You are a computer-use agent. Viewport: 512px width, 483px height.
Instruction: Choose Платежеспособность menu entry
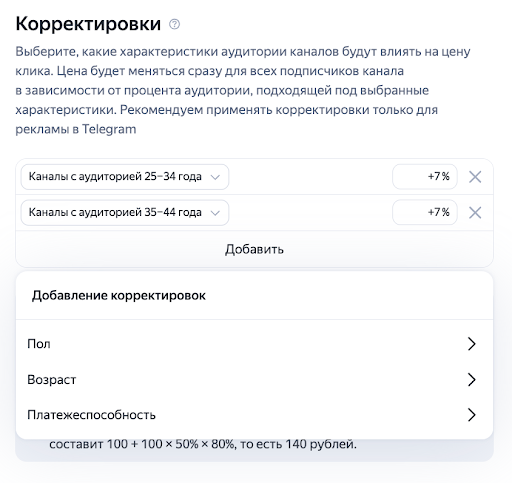click(x=254, y=415)
